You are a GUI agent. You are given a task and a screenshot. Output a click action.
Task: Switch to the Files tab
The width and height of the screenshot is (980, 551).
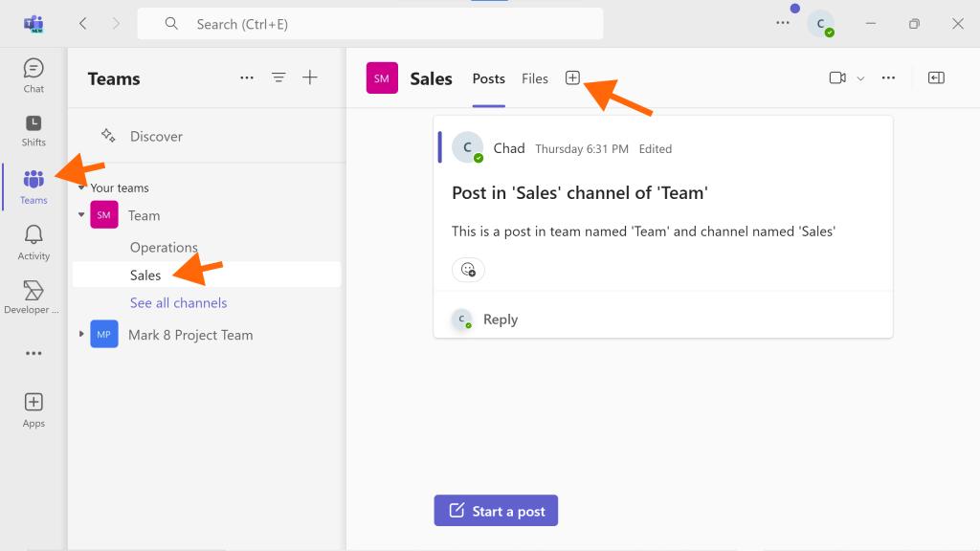point(535,78)
